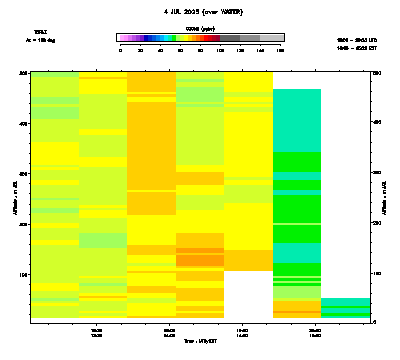Select the light gray colorbar segment
Screen dimensions: 400x360
[x=272, y=38]
